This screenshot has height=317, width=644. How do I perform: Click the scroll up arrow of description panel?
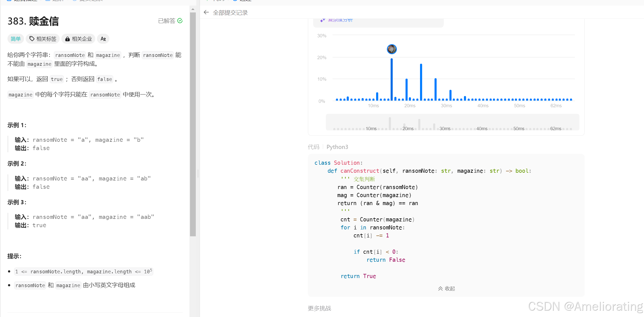(193, 9)
